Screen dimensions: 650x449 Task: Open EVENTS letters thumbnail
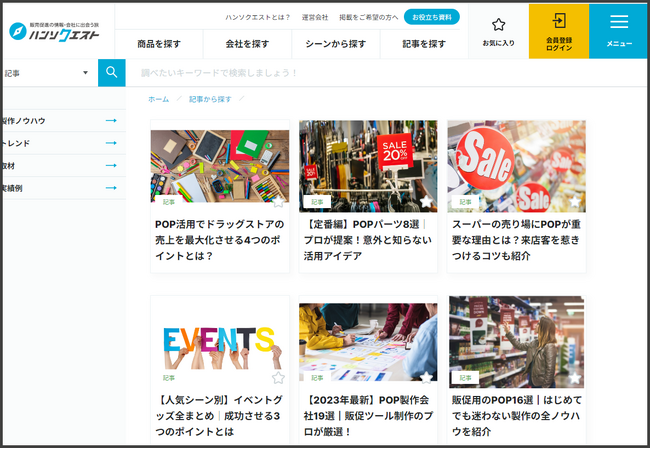[220, 347]
